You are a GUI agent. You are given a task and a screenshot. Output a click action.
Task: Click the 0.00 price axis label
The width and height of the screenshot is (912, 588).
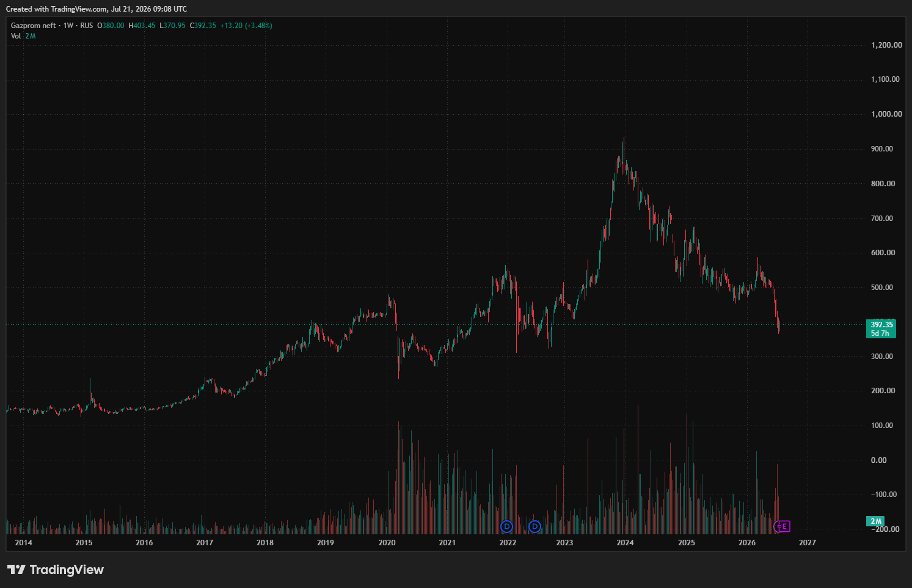[879, 460]
